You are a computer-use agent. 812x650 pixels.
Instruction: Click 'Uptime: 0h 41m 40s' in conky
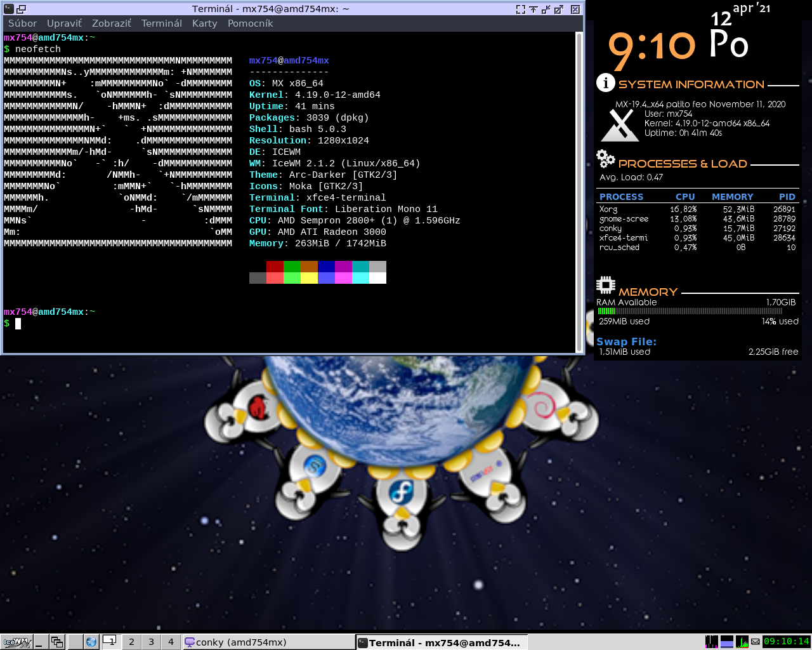(683, 133)
